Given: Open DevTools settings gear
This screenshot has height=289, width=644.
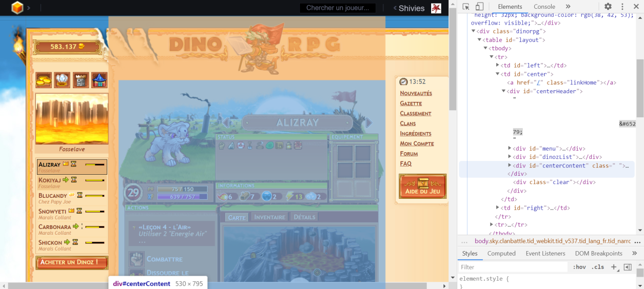Looking at the screenshot, I should (608, 7).
